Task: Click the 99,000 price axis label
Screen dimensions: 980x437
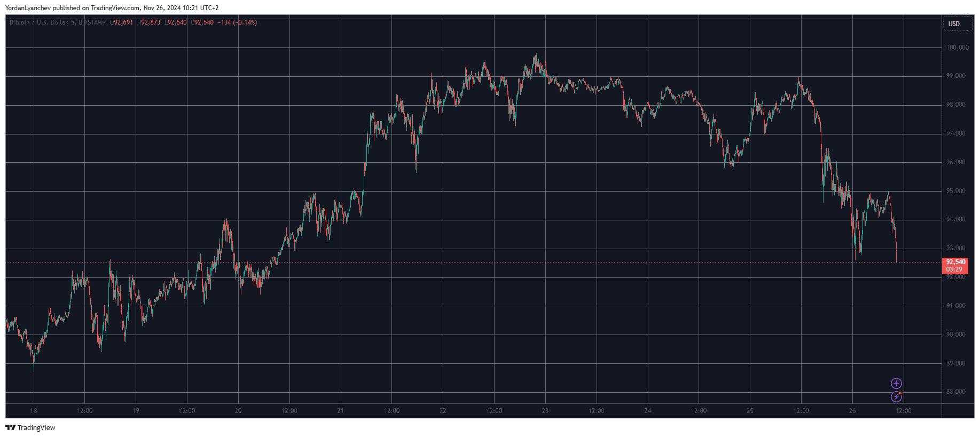Action: pyautogui.click(x=956, y=76)
